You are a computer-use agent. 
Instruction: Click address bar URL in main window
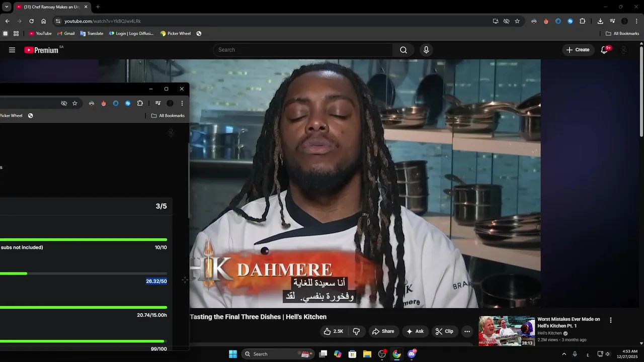click(x=103, y=21)
